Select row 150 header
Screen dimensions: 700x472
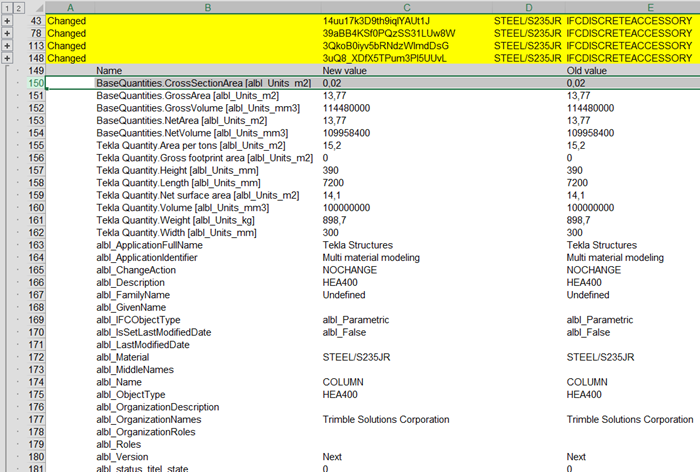[x=35, y=83]
